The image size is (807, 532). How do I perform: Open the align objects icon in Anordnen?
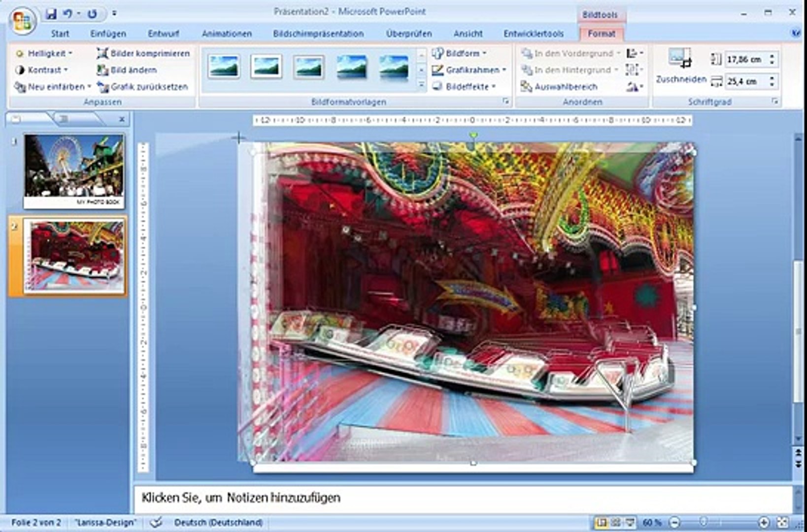(634, 53)
